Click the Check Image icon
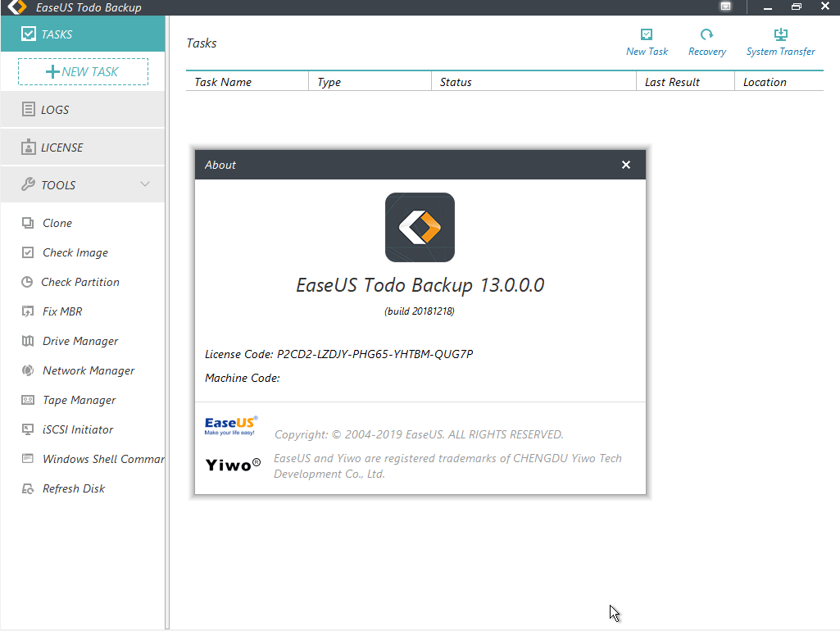The width and height of the screenshot is (840, 631). click(28, 252)
